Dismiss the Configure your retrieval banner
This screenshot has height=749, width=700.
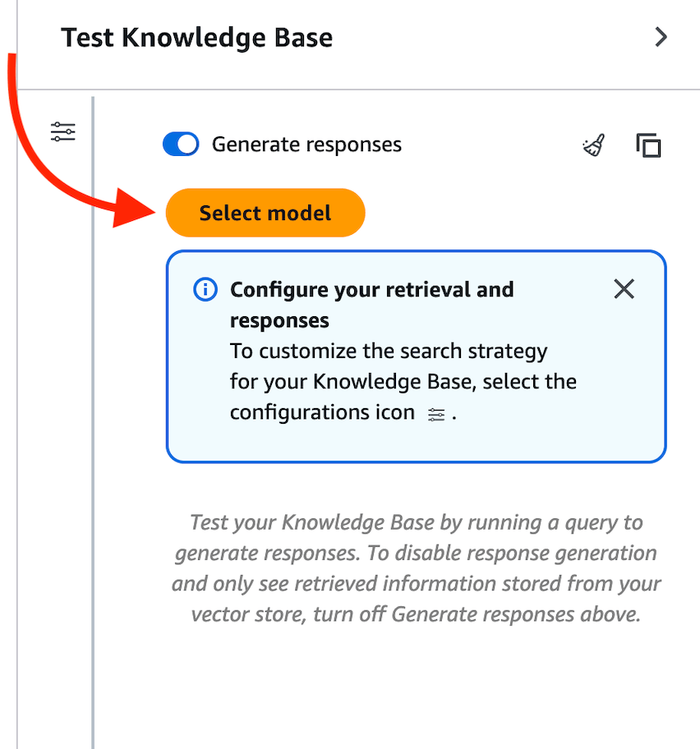624,289
